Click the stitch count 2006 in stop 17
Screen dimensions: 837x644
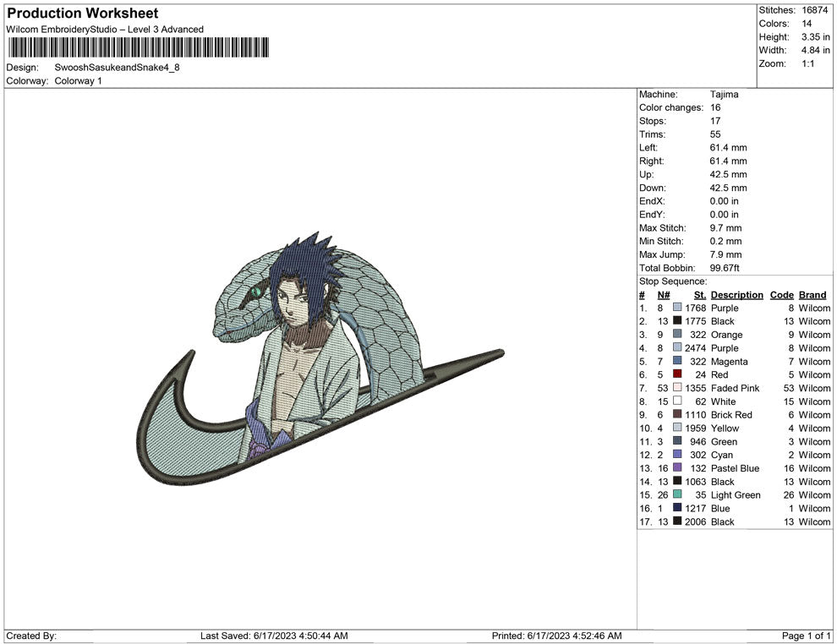pos(696,521)
